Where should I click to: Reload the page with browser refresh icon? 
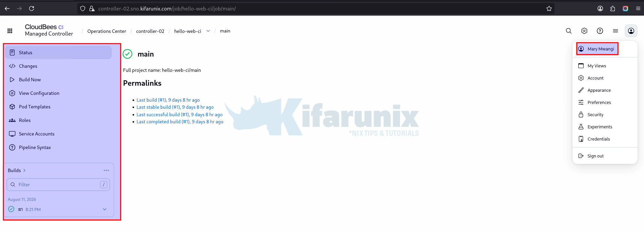(32, 8)
